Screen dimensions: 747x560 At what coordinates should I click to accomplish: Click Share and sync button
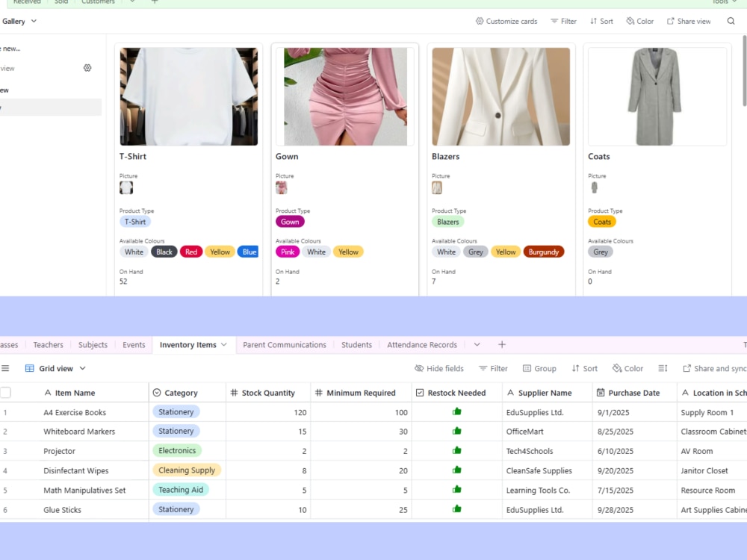click(x=715, y=368)
